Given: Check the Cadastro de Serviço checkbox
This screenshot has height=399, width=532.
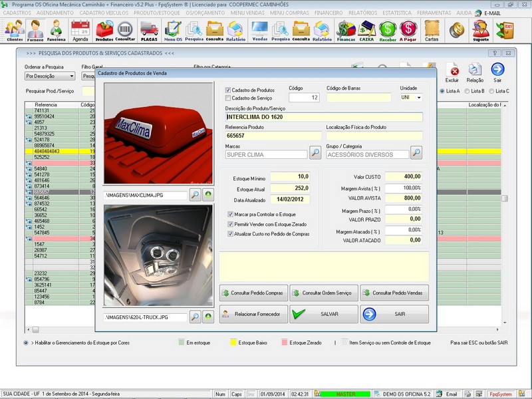Looking at the screenshot, I should click(228, 98).
